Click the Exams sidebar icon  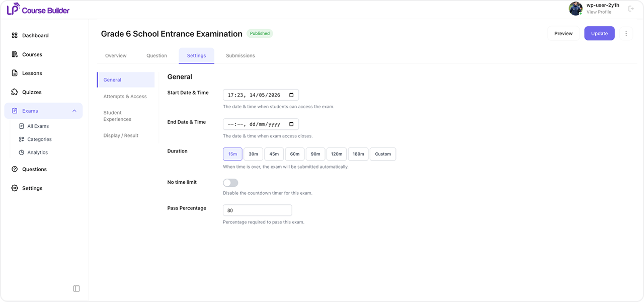pos(15,111)
